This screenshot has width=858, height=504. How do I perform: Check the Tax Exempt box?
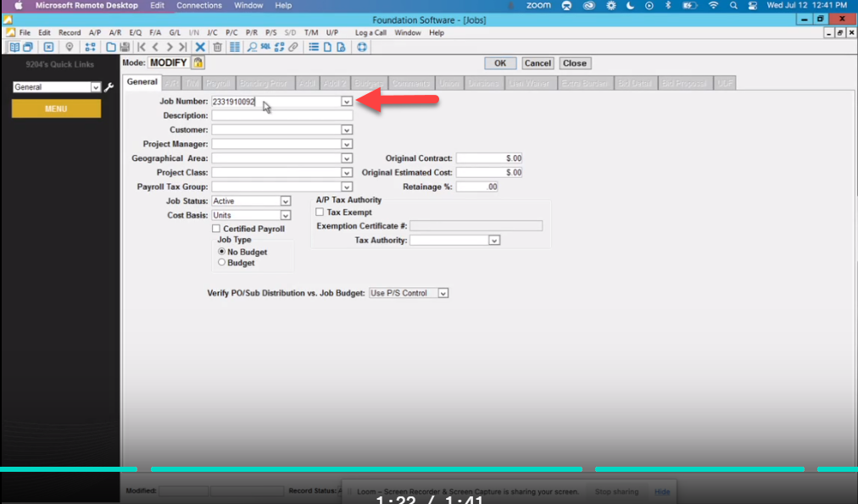pyautogui.click(x=319, y=212)
